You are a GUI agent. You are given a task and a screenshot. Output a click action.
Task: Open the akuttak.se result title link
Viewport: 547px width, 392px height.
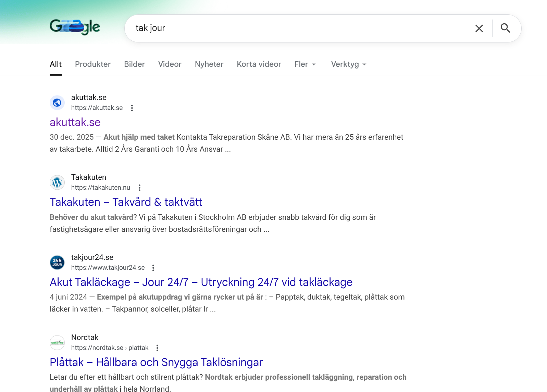[75, 122]
